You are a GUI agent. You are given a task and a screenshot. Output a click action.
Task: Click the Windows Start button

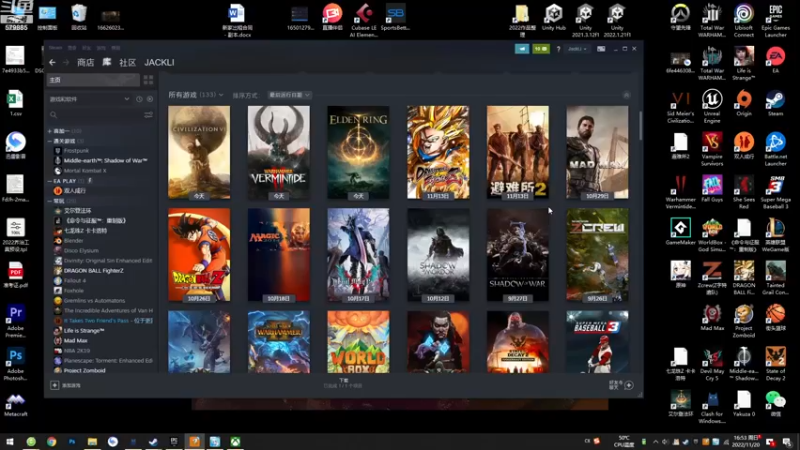coord(10,441)
